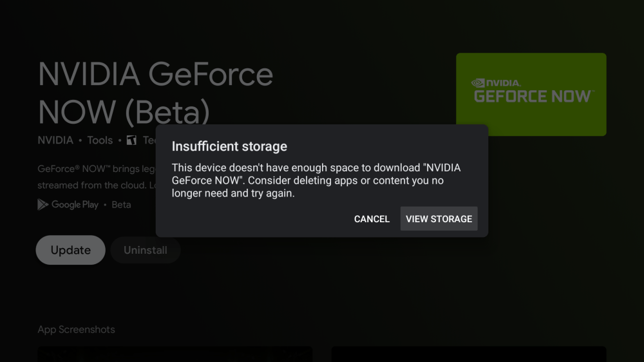Open the NVIDIA developer name link
This screenshot has width=644, height=362.
[x=55, y=140]
